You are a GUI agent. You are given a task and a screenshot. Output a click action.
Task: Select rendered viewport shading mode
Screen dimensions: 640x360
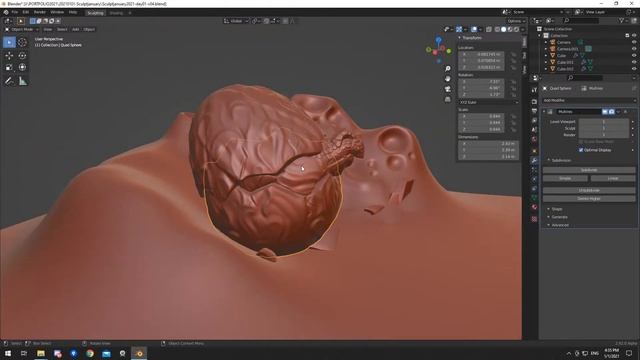[516, 29]
